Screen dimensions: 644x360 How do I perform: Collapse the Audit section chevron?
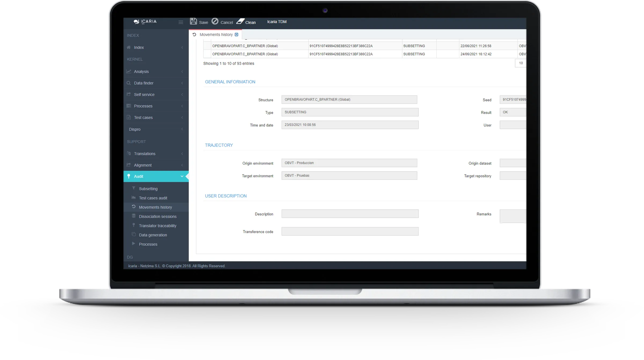tap(182, 176)
